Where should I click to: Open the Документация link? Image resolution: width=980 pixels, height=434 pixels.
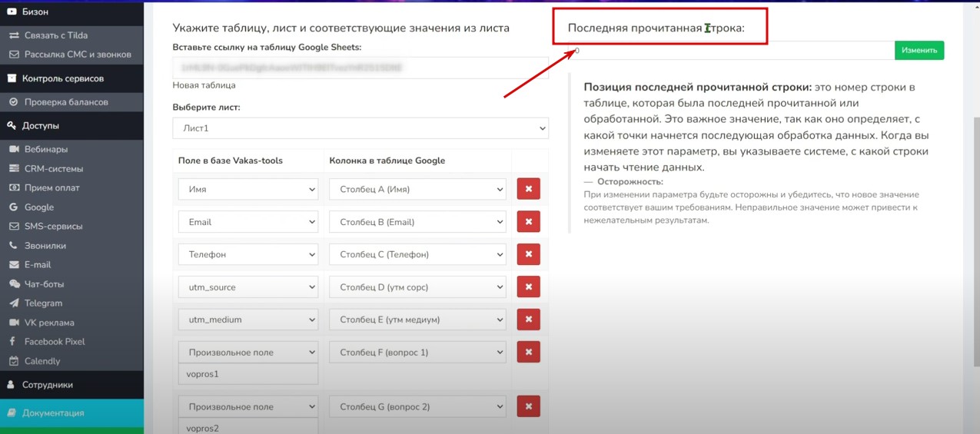53,413
